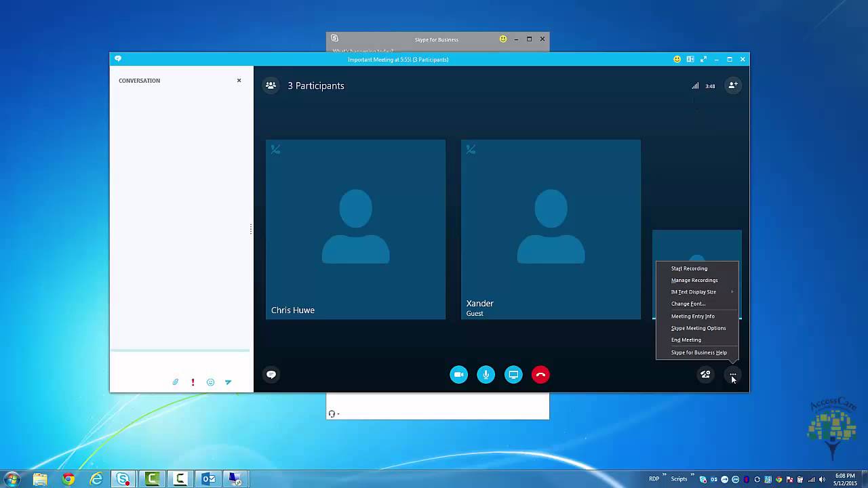Screen dimensions: 868x488
Task: Click smiley icon in background Skype window
Action: [x=502, y=39]
